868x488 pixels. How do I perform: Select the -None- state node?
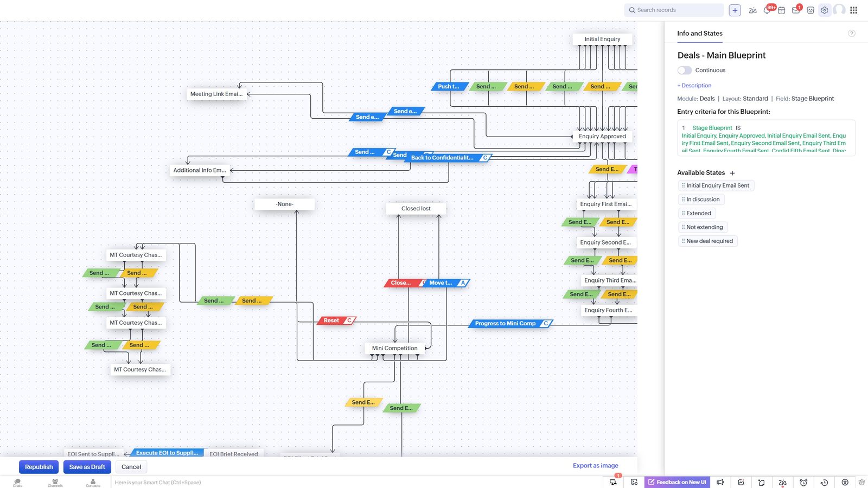pos(285,204)
